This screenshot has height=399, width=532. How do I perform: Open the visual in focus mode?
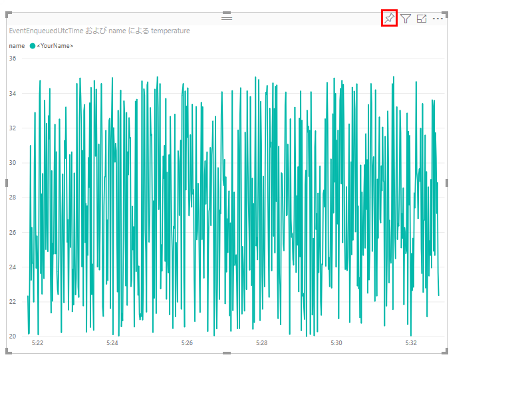422,19
